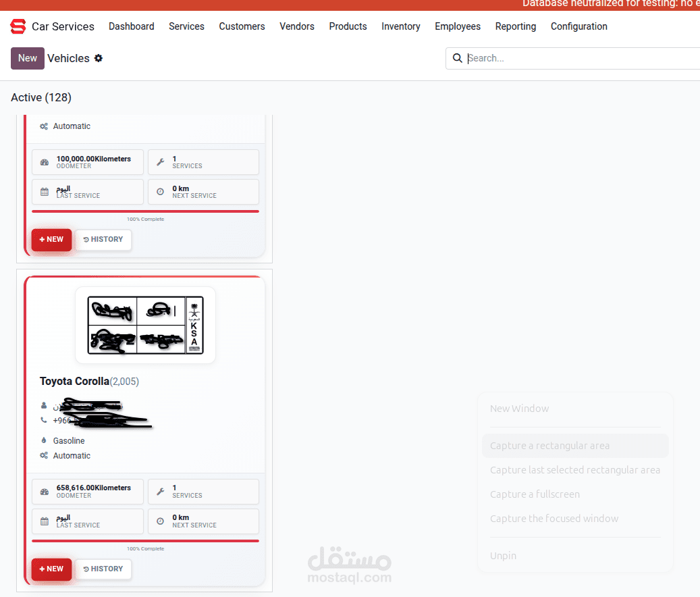This screenshot has width=700, height=597.
Task: Click gears icon beside Toyota Corolla Automatic
Action: [44, 455]
